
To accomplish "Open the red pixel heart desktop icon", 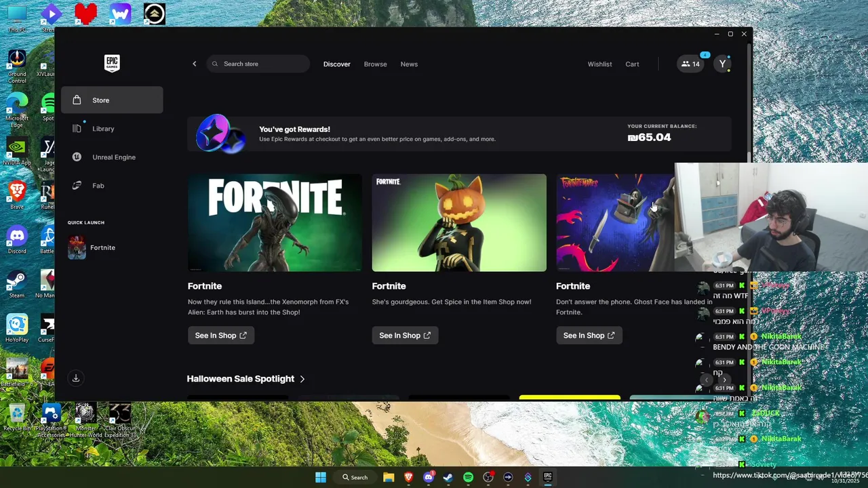I will (x=85, y=14).
